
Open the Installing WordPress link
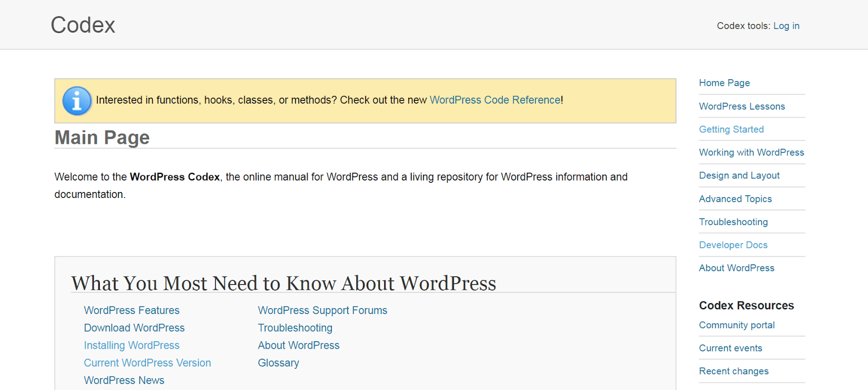(131, 346)
